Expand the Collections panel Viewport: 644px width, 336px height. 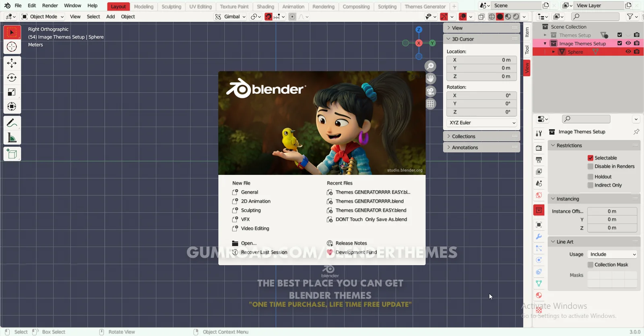click(482, 136)
